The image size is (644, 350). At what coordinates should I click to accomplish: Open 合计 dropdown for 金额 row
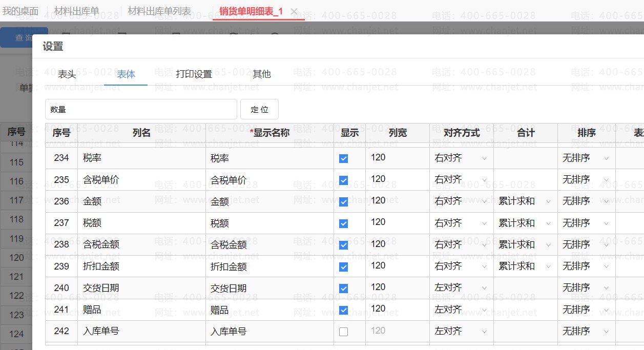(x=525, y=201)
